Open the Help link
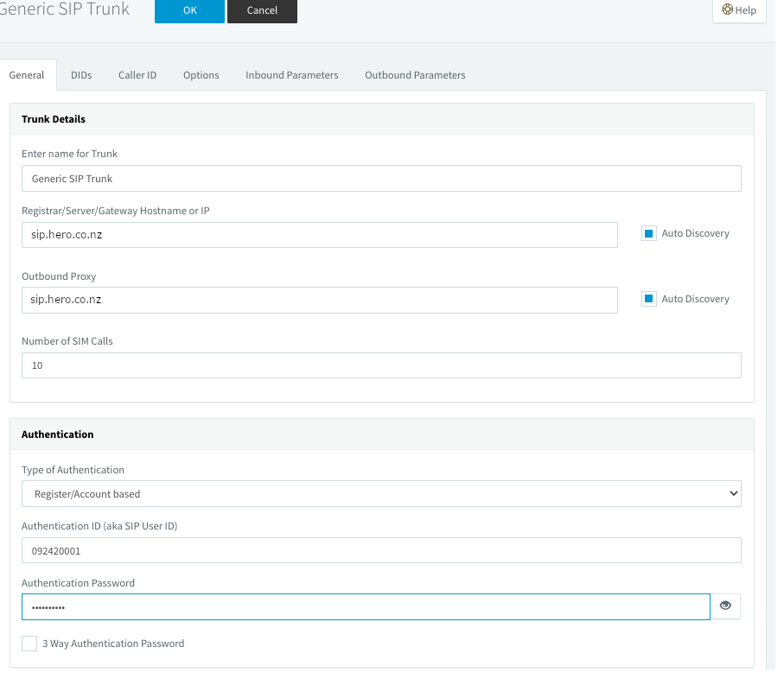Image resolution: width=784 pixels, height=685 pixels. [739, 10]
